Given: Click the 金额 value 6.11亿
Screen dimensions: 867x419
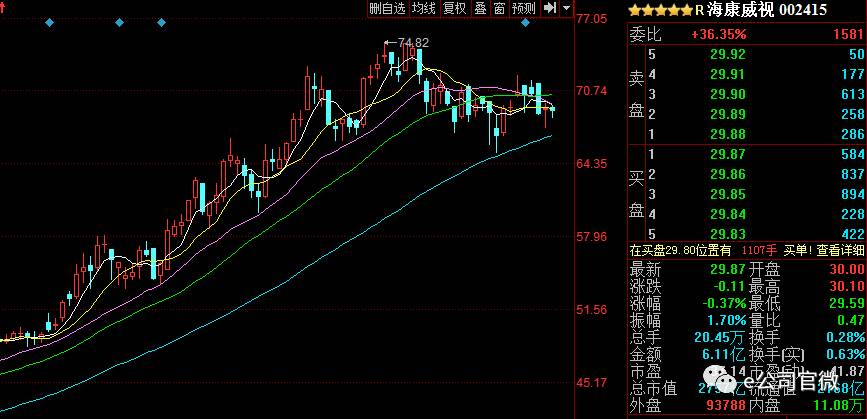Looking at the screenshot, I should (723, 354).
